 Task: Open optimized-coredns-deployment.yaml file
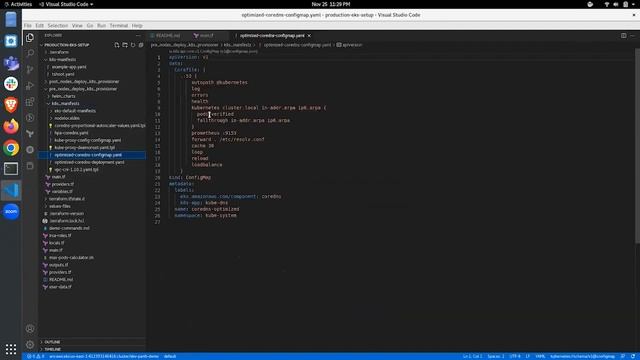click(x=89, y=162)
